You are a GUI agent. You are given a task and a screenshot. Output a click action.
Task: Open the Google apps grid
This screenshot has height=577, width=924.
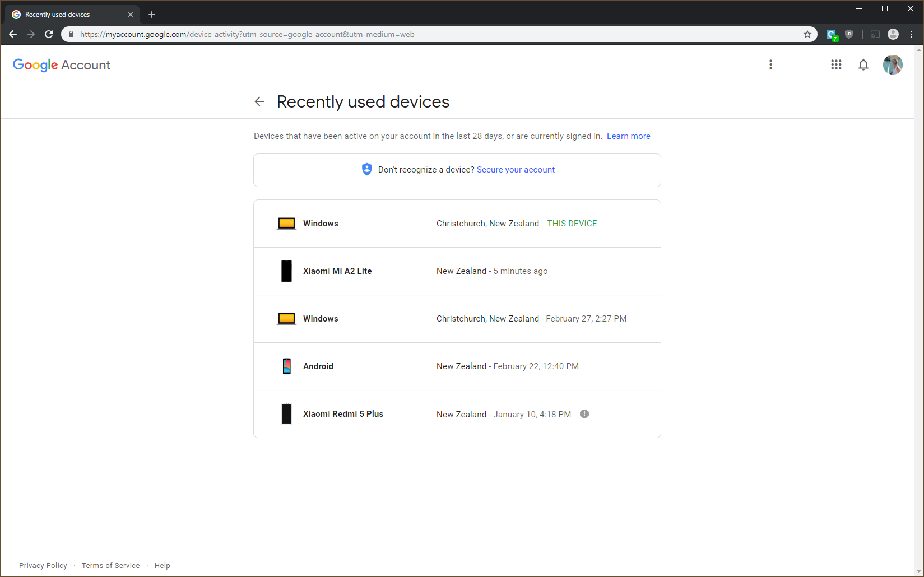[x=836, y=65]
